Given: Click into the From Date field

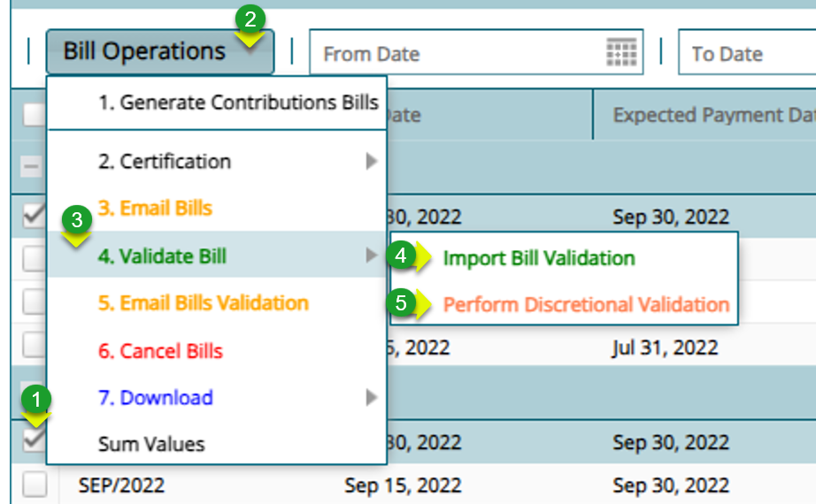Looking at the screenshot, I should [x=476, y=52].
